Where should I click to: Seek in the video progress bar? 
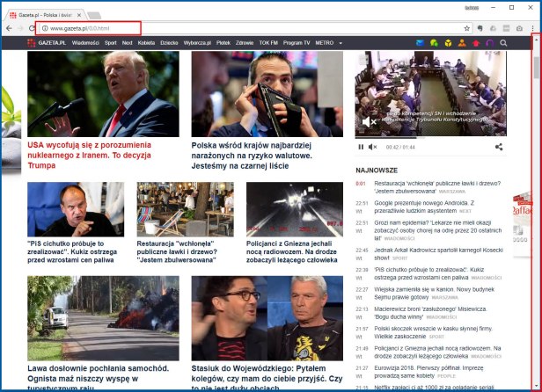(431, 137)
